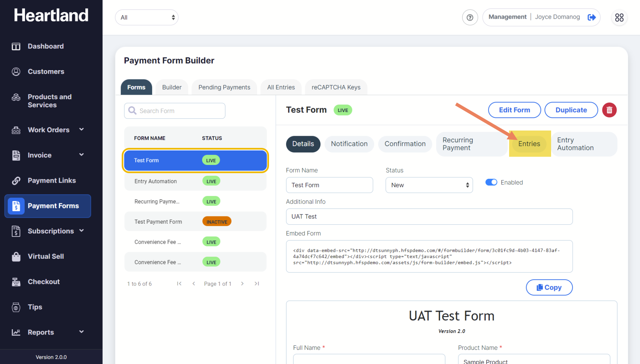640x364 pixels.
Task: Go to previous page of forms list
Action: (x=194, y=284)
